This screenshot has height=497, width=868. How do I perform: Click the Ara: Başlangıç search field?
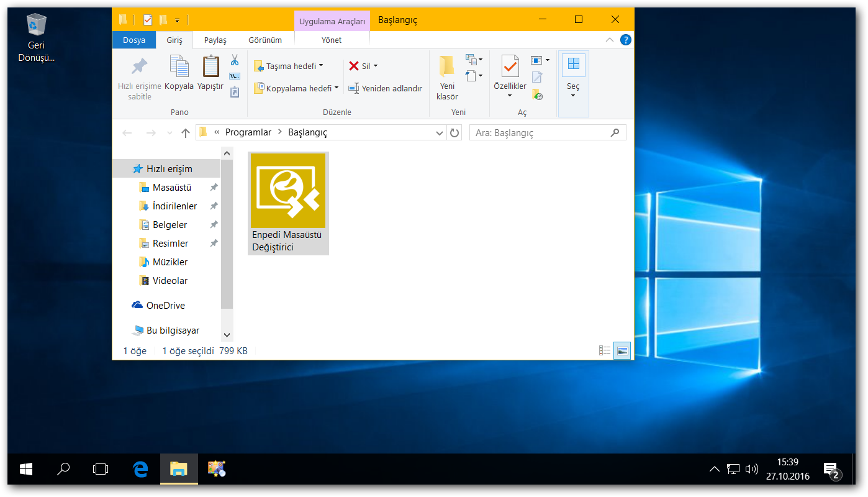tap(548, 132)
